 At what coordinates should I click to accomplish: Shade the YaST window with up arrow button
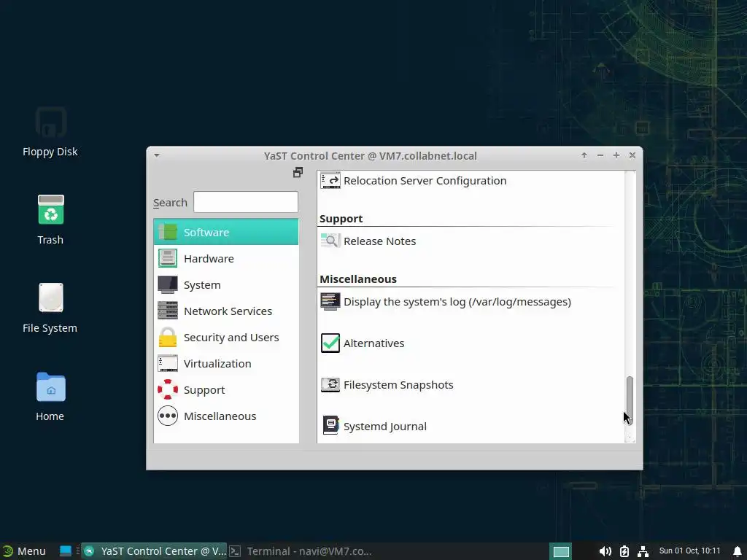pos(584,155)
